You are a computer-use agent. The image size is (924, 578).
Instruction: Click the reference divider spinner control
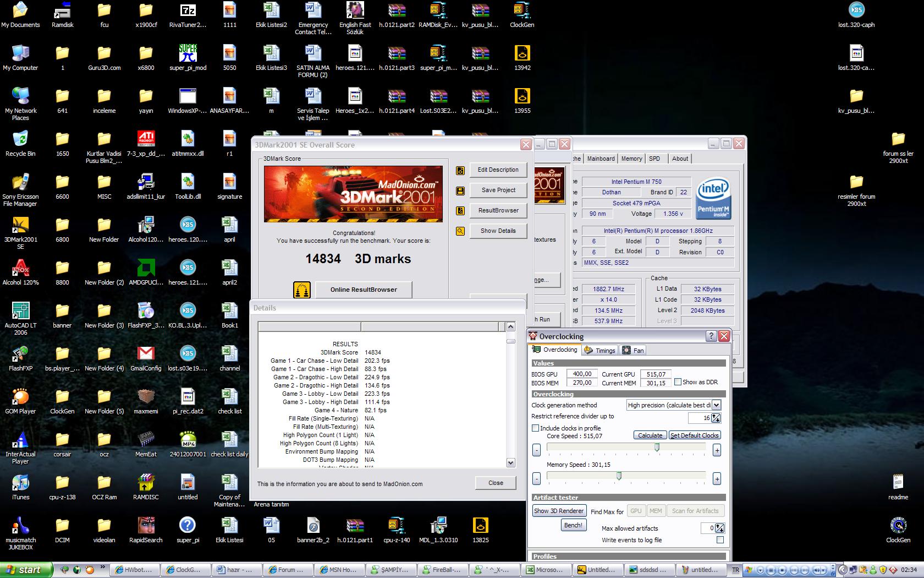(716, 418)
